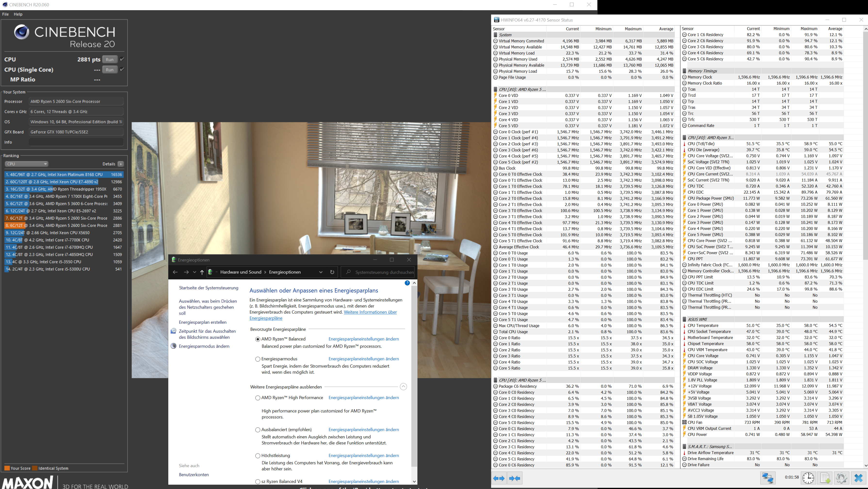Select AMD Ryzen High Performance plan
Image resolution: width=868 pixels, height=489 pixels.
258,398
